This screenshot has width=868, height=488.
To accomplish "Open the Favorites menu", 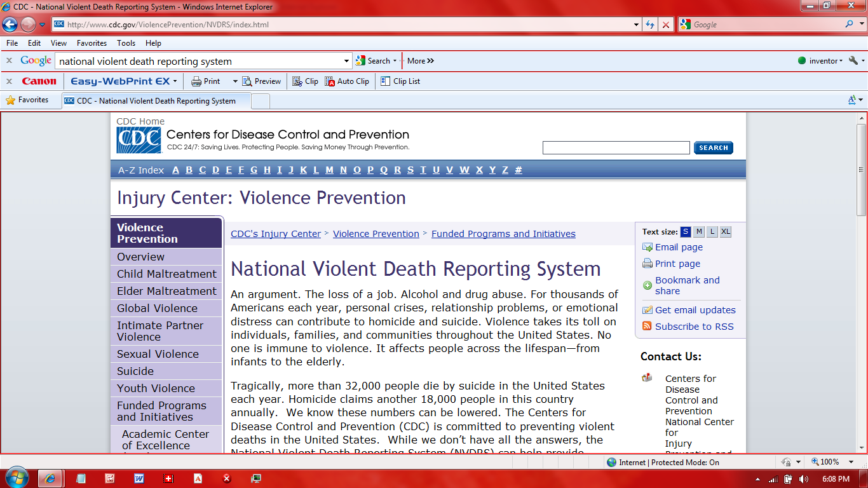I will click(x=92, y=43).
